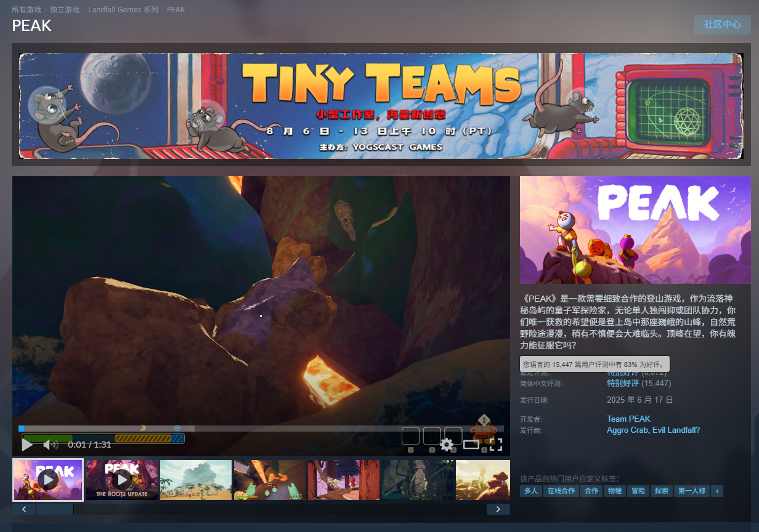Expand tags with the + button

coord(717,491)
